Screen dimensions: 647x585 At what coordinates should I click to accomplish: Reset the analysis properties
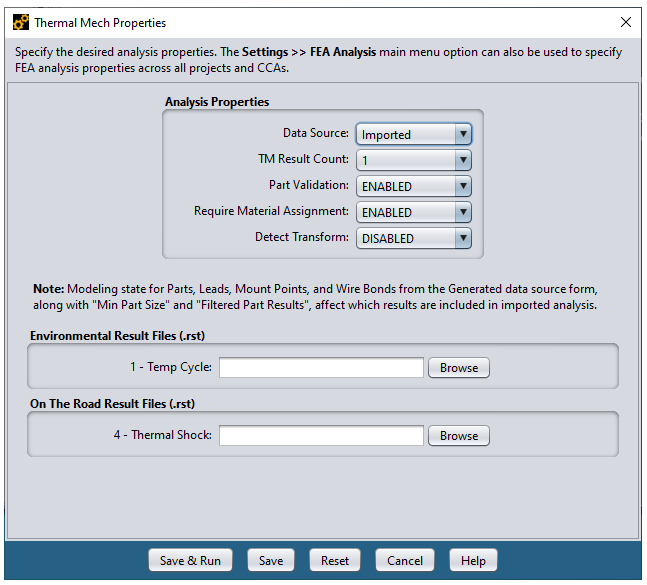point(335,560)
